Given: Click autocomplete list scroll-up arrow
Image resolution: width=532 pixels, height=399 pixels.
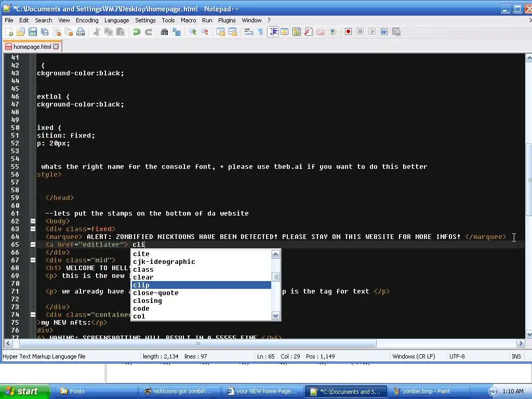Looking at the screenshot, I should (276, 254).
